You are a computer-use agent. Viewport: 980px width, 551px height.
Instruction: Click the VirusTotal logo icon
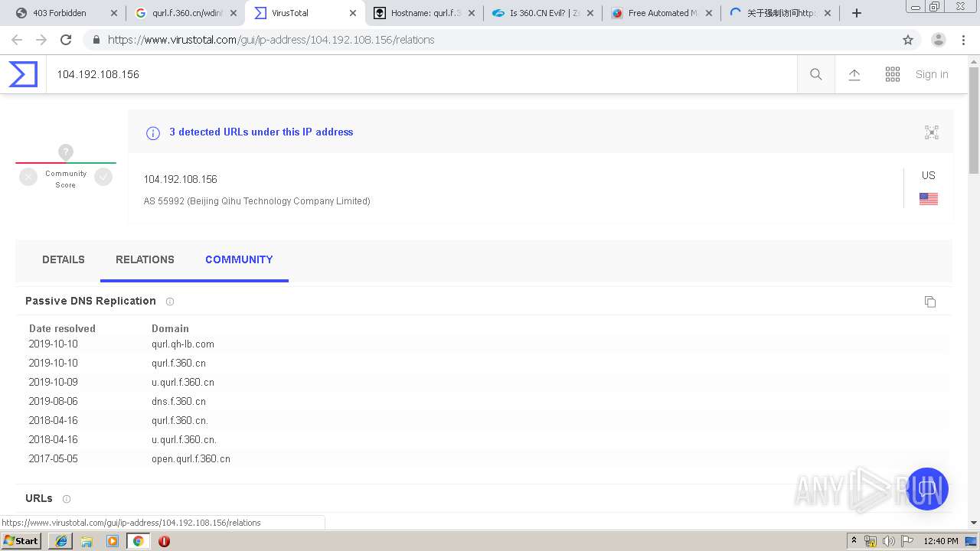coord(23,74)
